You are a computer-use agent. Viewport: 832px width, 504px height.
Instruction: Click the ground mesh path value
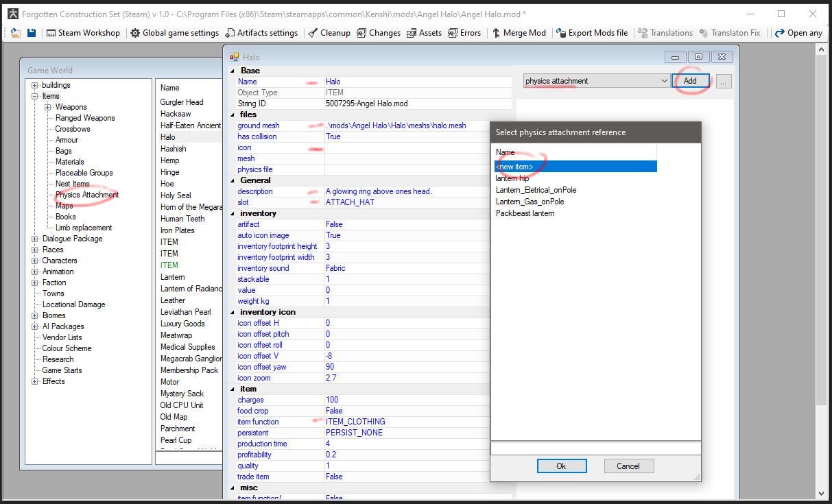click(396, 125)
